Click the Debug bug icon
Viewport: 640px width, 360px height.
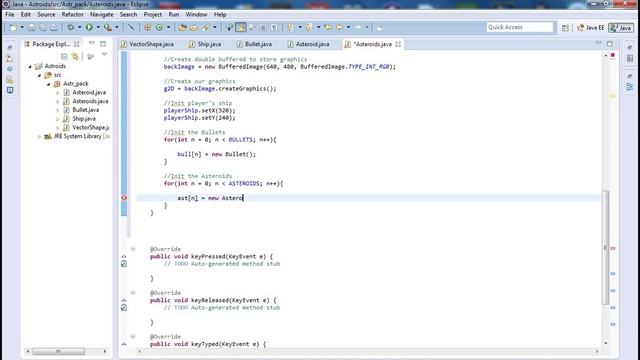click(x=71, y=27)
